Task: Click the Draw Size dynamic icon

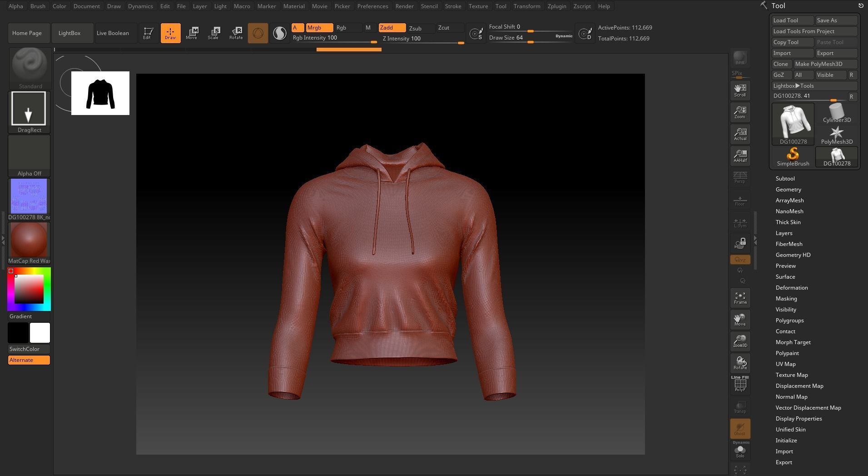Action: [585, 33]
